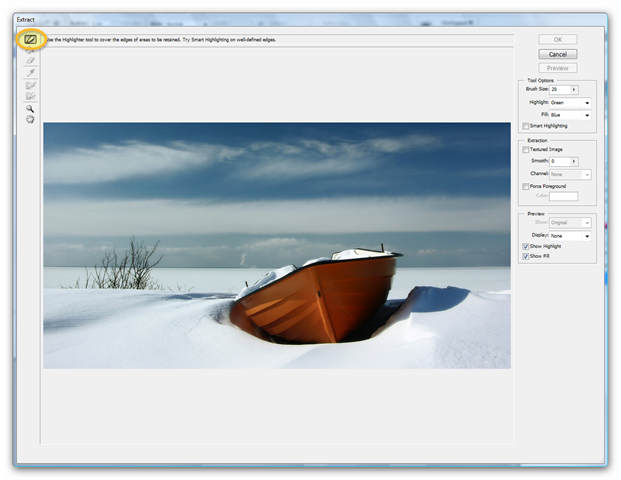The image size is (621, 480).
Task: Click the Force Foreground Color swatch
Action: point(563,196)
